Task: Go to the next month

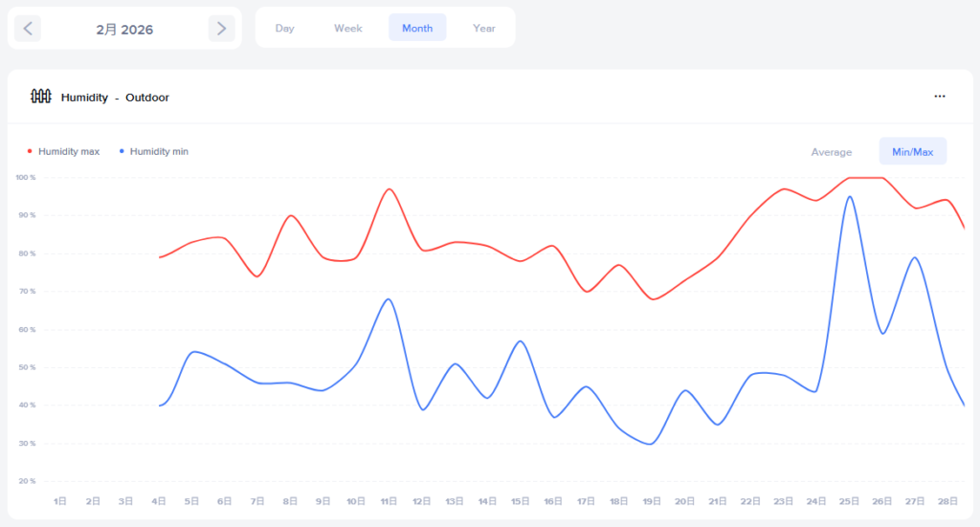Action: tap(221, 29)
